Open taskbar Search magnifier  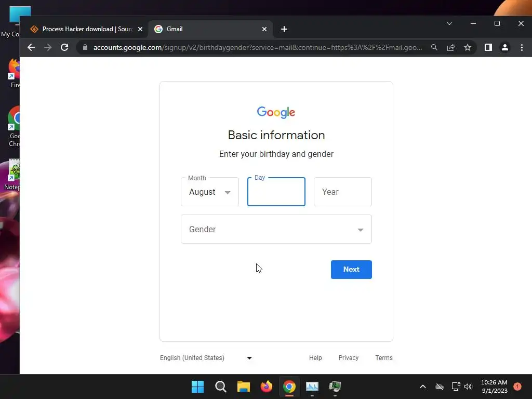(x=220, y=387)
